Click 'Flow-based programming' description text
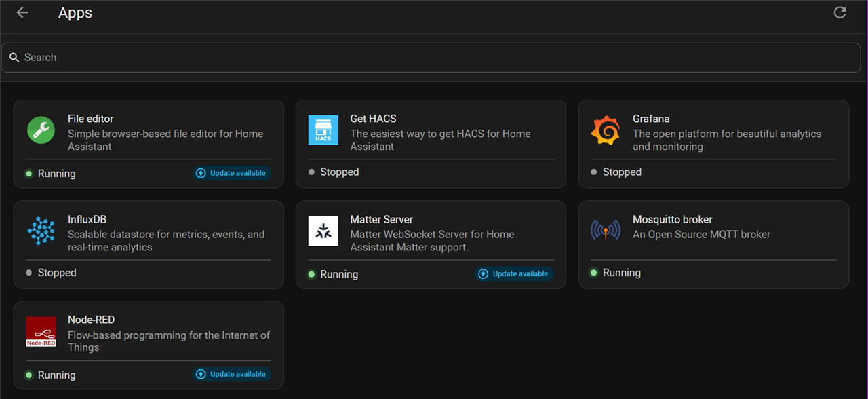868x399 pixels. [x=169, y=341]
